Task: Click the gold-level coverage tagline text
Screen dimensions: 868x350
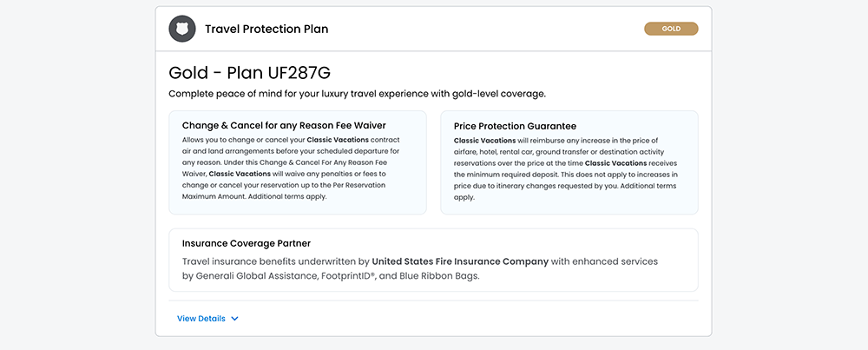Action: pos(357,94)
